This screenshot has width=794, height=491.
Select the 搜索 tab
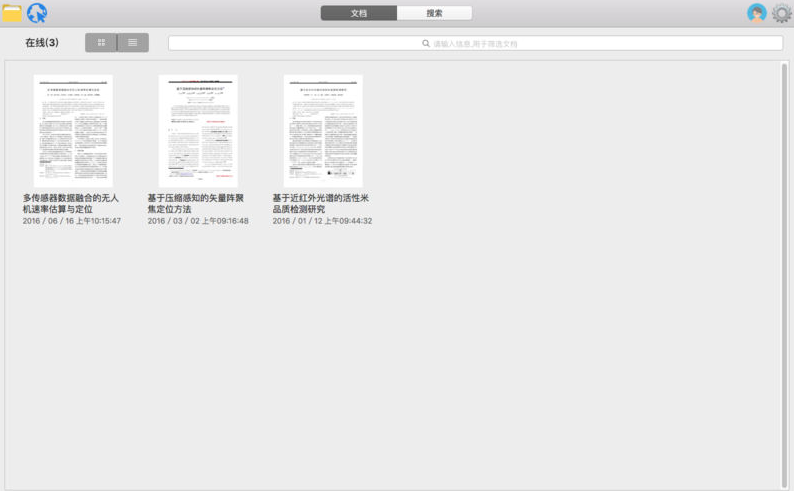434,13
